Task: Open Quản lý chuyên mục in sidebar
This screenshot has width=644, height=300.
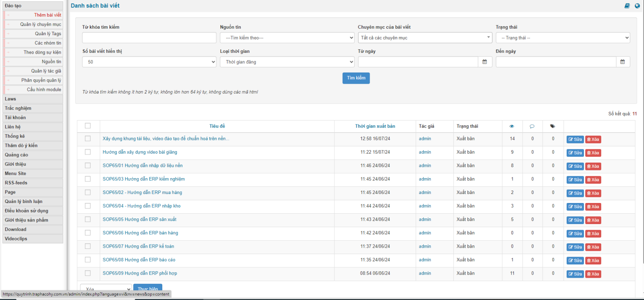Action: [x=40, y=24]
